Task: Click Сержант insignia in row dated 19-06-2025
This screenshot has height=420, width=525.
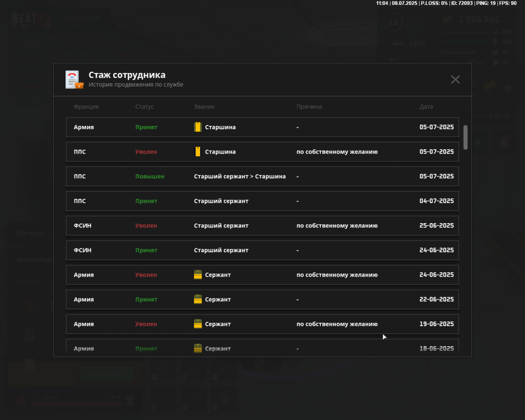Action: [x=198, y=324]
